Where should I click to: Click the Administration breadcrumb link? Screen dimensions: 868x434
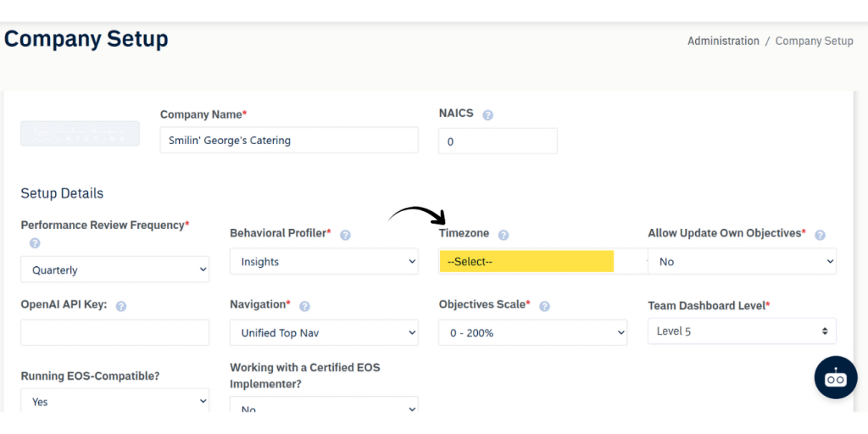coord(723,41)
